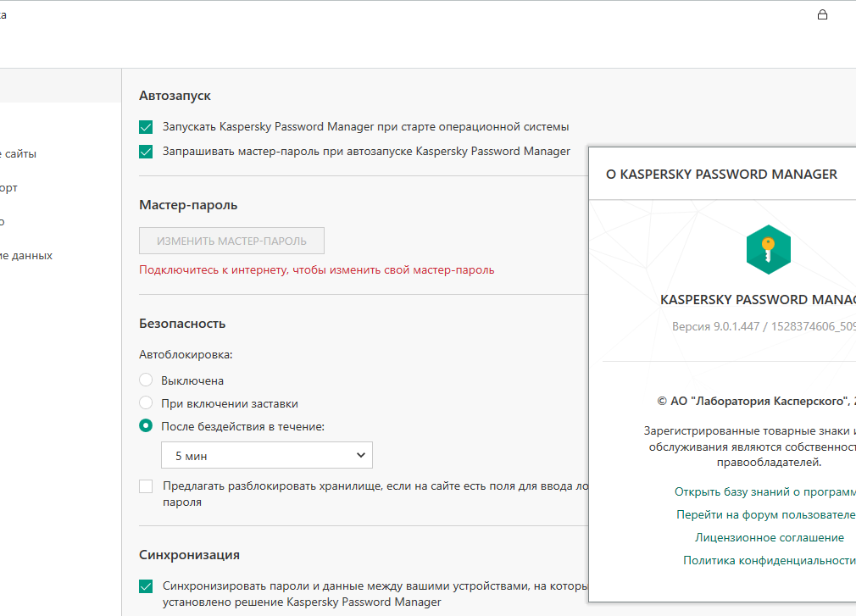Click the 'Безопасность' section heading

point(182,324)
